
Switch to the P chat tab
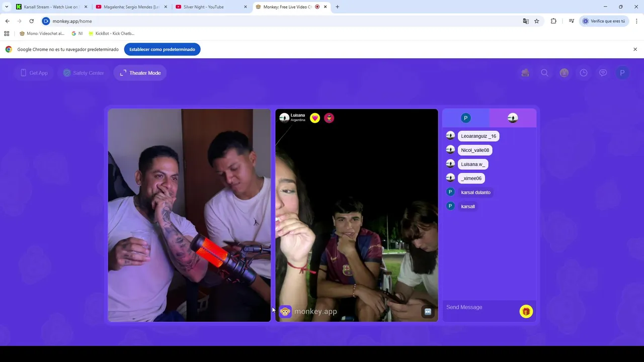pos(466,118)
